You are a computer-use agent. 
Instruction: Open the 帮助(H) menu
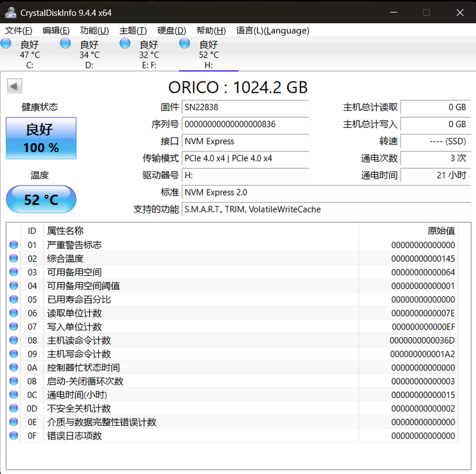pos(211,31)
